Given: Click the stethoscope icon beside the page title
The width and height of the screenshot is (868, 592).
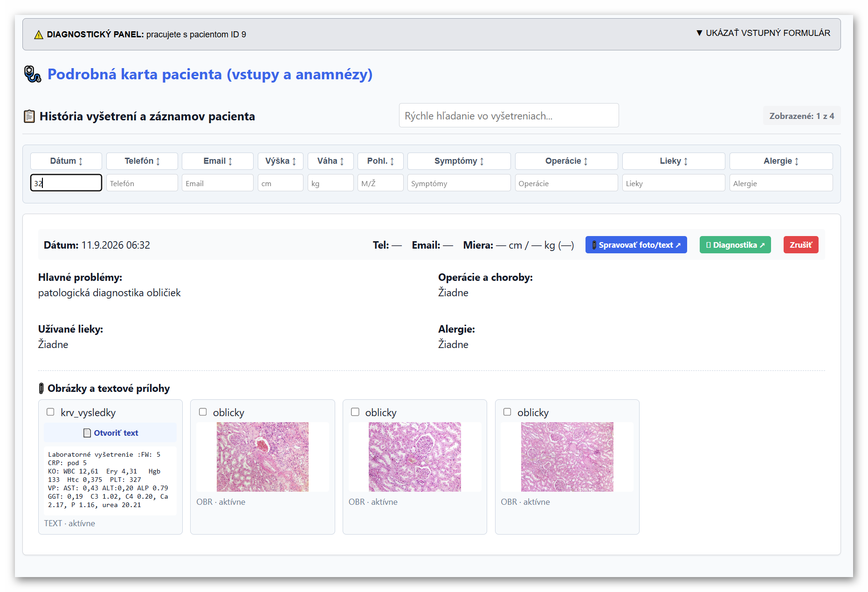Looking at the screenshot, I should pyautogui.click(x=33, y=74).
